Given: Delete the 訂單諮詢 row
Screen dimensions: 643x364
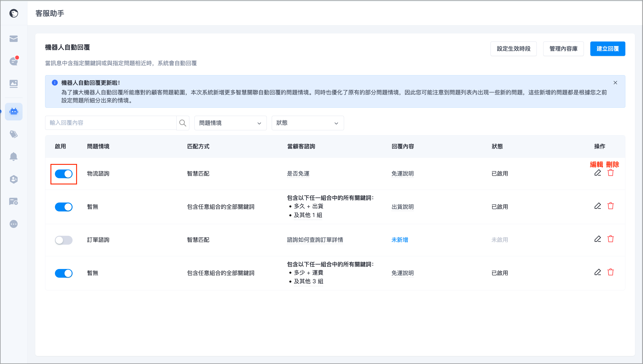Looking at the screenshot, I should (x=610, y=239).
